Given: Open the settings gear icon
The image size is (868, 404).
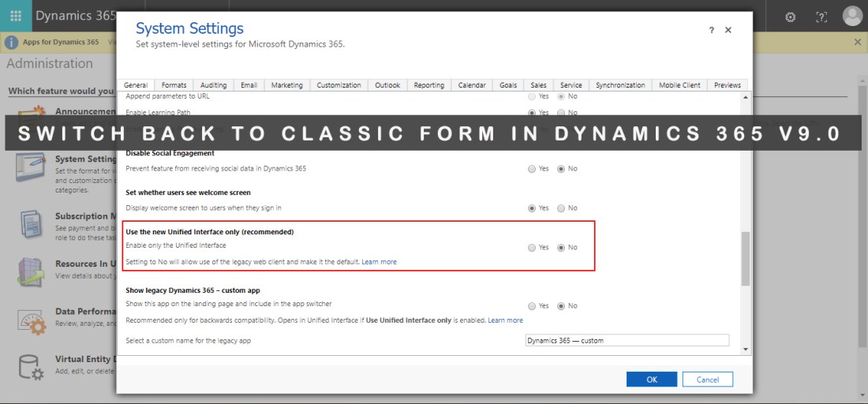Looking at the screenshot, I should coord(791,17).
